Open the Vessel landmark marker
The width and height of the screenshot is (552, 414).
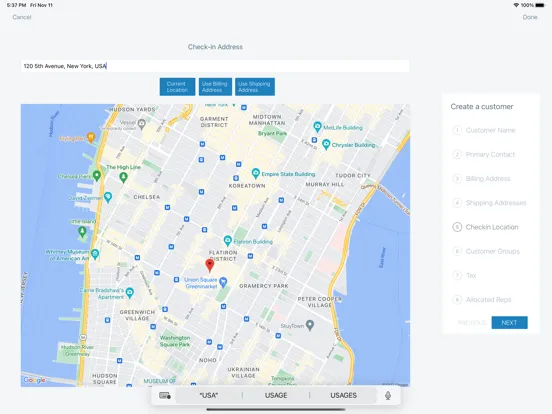click(x=142, y=123)
